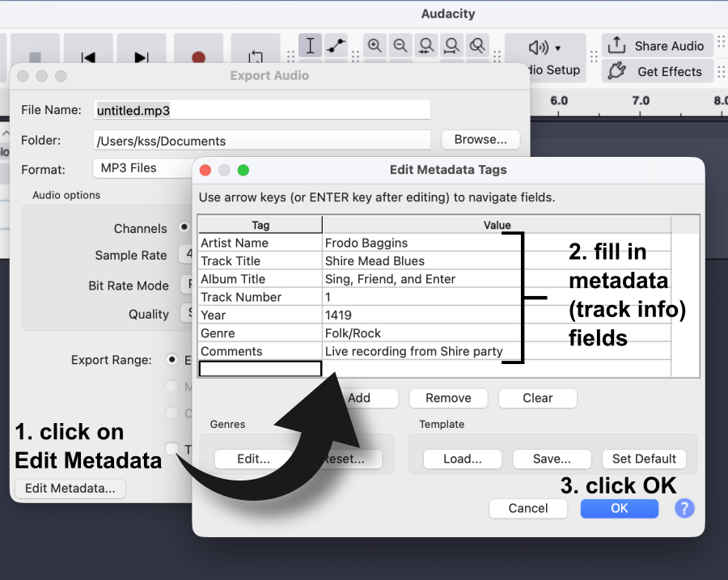This screenshot has height=580, width=728.
Task: Click the empty new tag cell
Action: [x=260, y=369]
